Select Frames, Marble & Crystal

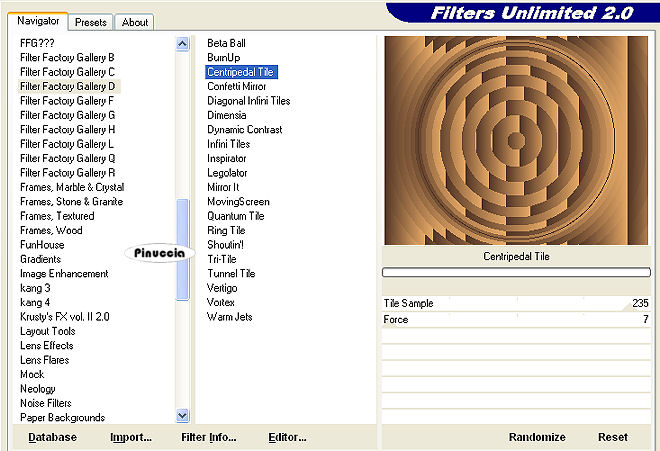(x=72, y=187)
